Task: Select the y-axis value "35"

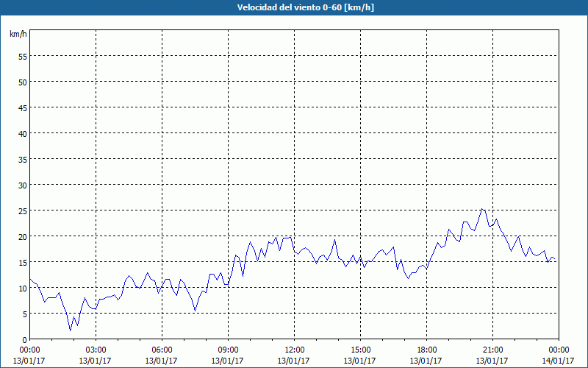Action: (x=23, y=159)
